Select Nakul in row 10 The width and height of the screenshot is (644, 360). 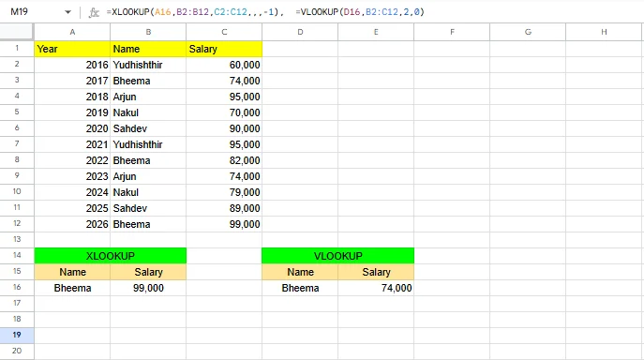click(148, 192)
